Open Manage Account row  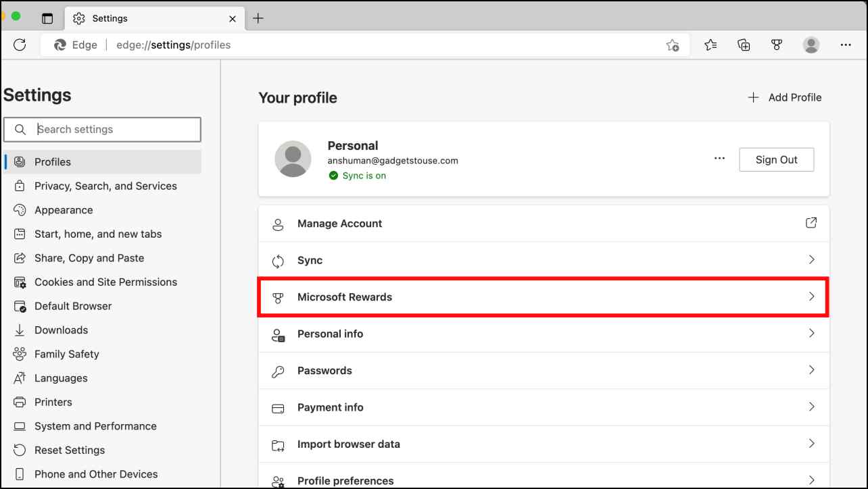544,224
